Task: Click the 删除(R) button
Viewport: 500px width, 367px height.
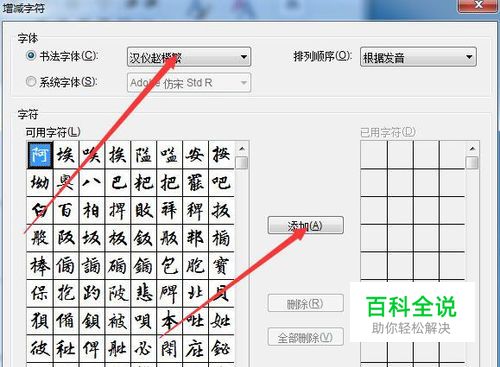Action: pyautogui.click(x=305, y=303)
